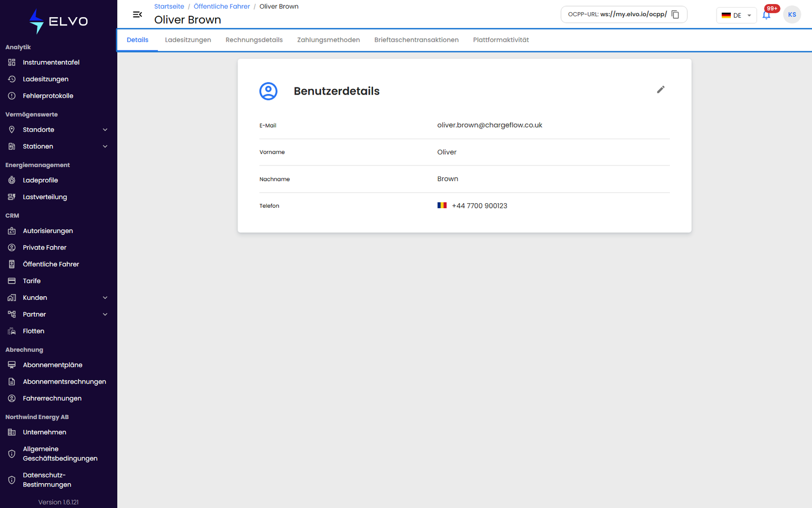Switch to the Zahlungsmethoden tab
The height and width of the screenshot is (508, 812).
tap(328, 40)
